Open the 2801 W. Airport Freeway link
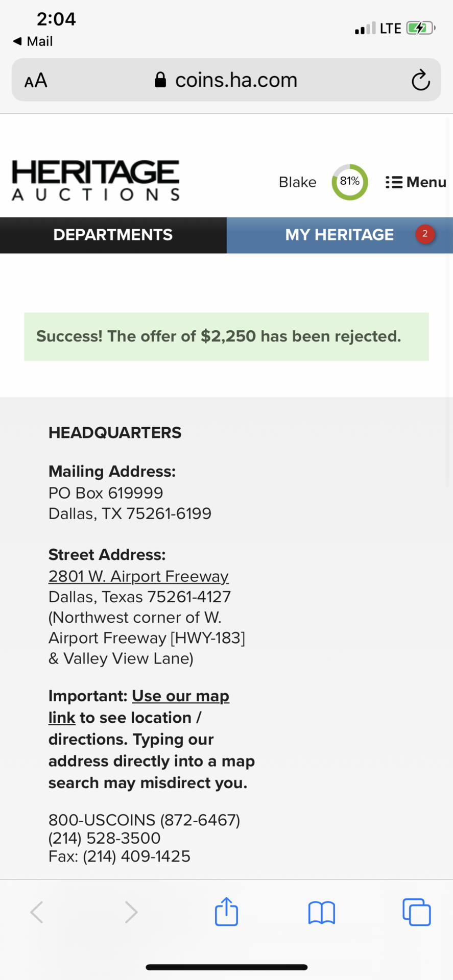 point(138,576)
